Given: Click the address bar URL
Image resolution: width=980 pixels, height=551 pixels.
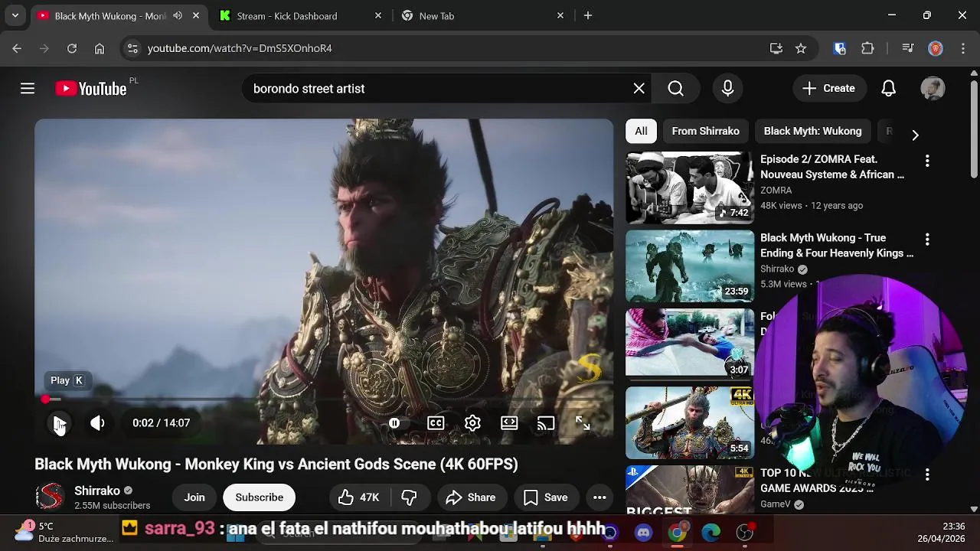Looking at the screenshot, I should click(240, 48).
